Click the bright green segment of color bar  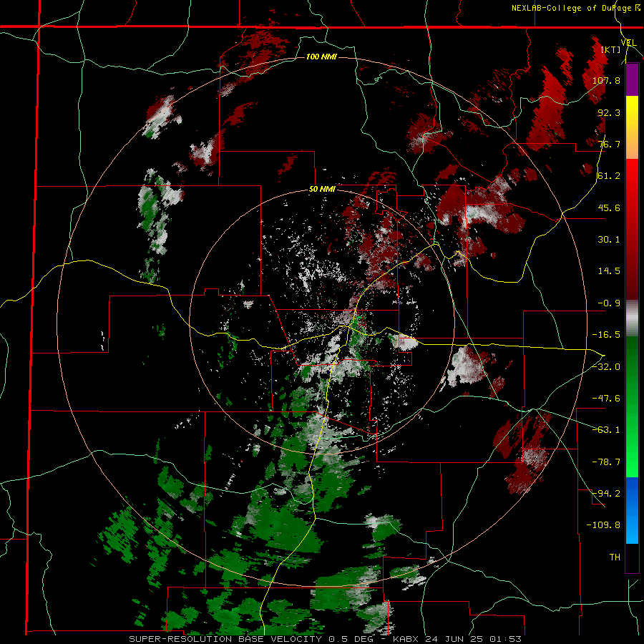point(632,462)
